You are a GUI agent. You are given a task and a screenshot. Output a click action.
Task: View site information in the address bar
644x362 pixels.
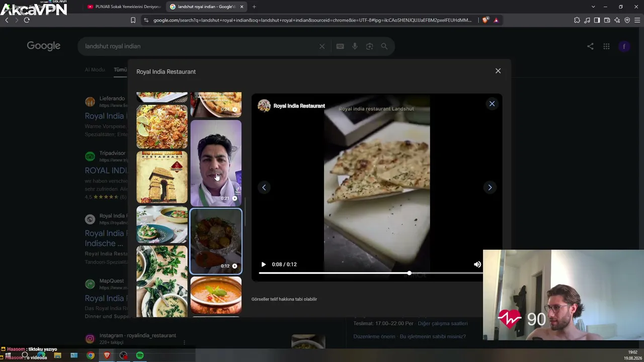146,20
